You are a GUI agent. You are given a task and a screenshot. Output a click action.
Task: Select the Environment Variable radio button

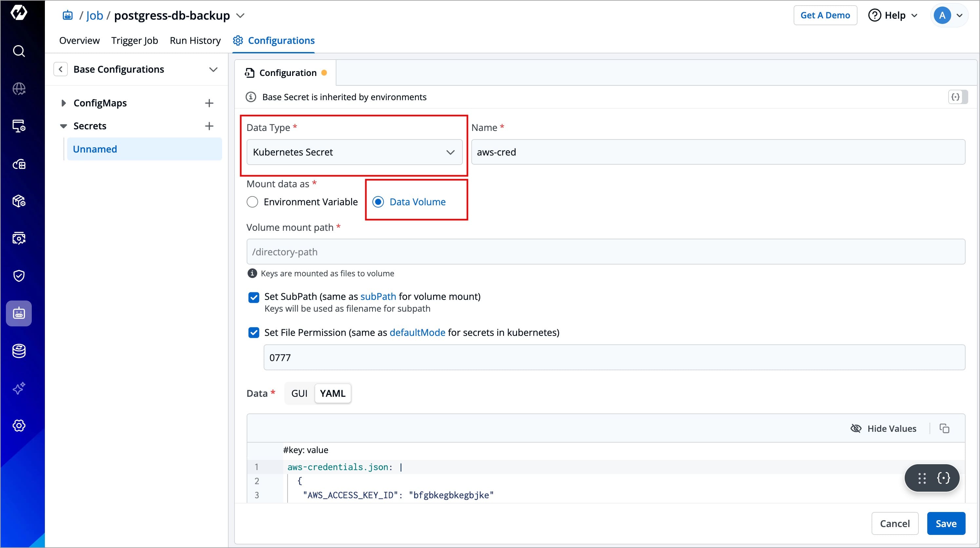point(252,202)
